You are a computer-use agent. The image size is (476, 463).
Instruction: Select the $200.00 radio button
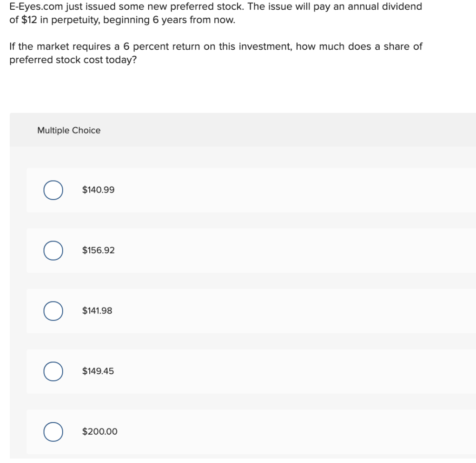(x=53, y=431)
